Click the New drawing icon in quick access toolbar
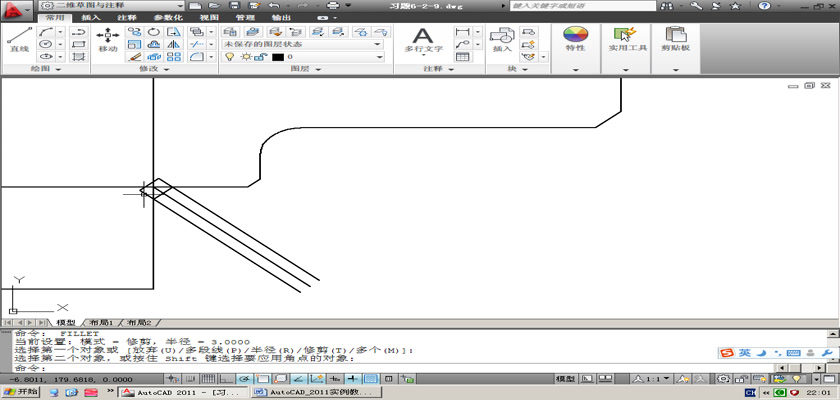Screen dimensions: 840x400 point(196,6)
